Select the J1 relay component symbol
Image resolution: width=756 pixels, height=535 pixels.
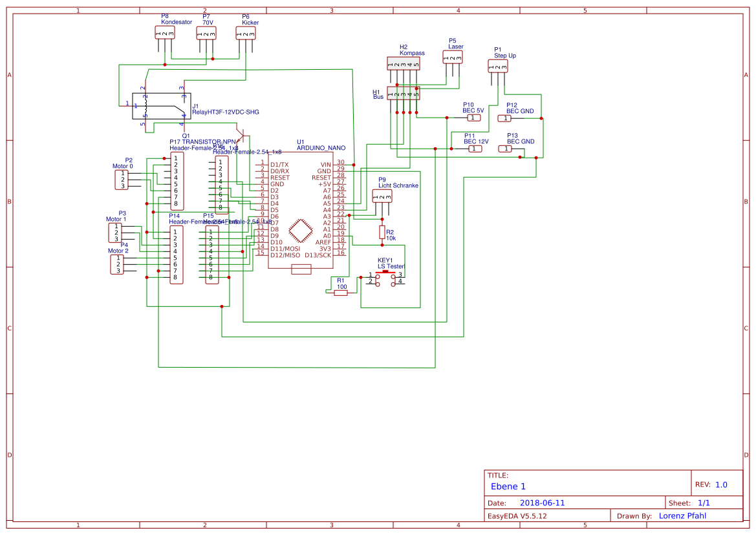click(158, 106)
